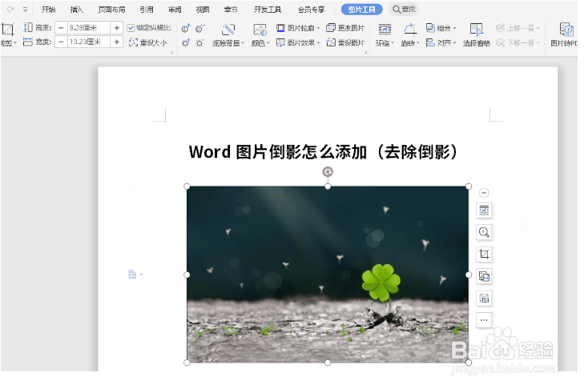Click the 重设图片 button
Viewport: 588px width, 389px height.
pos(345,42)
